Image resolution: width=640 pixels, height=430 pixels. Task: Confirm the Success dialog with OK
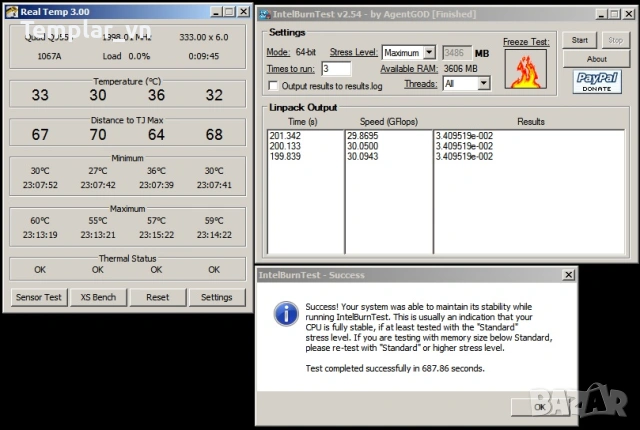[540, 407]
